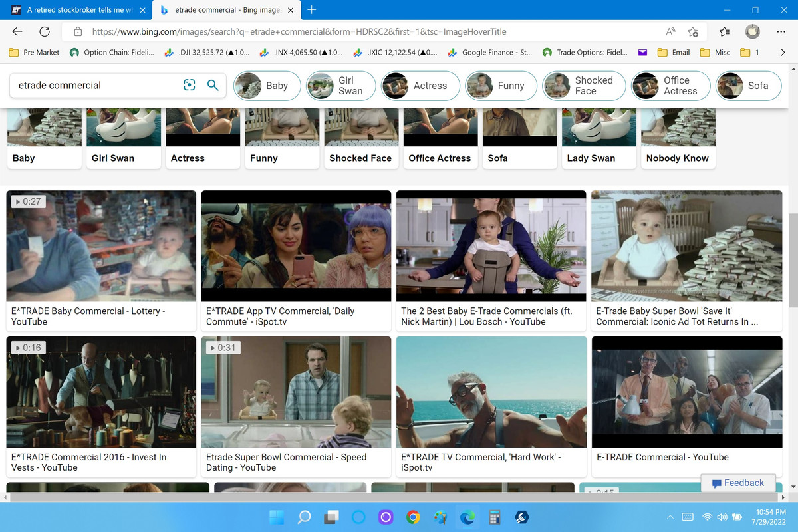Open 'E-TRADE Commercial - YouTube' result link
The width and height of the screenshot is (798, 532).
(x=662, y=457)
